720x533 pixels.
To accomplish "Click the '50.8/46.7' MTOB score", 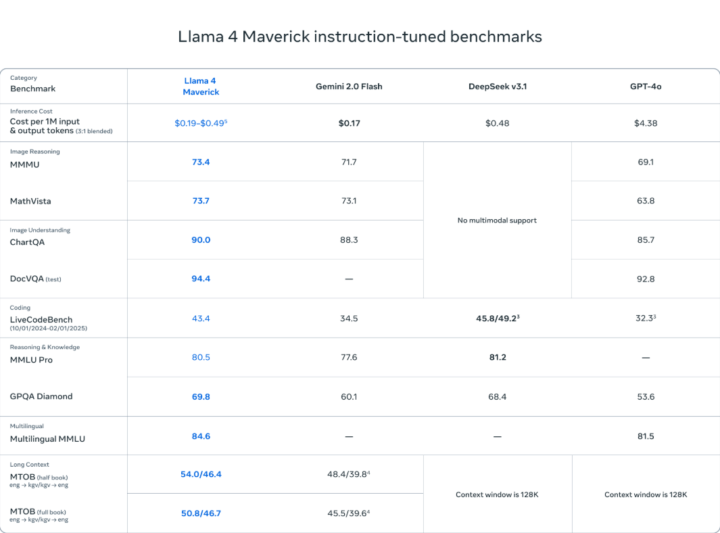I will 201,513.
